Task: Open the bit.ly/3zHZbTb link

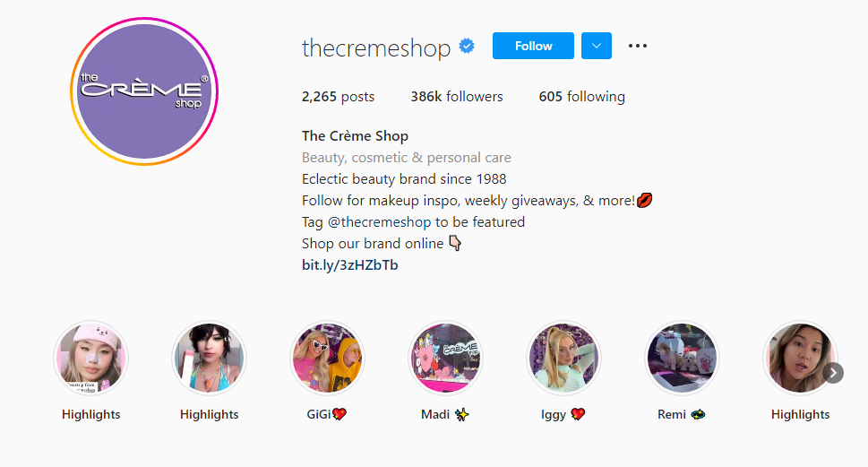Action: click(x=350, y=264)
